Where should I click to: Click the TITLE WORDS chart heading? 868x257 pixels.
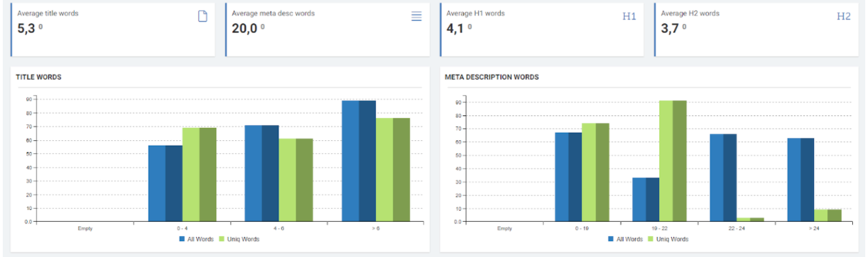pos(39,77)
